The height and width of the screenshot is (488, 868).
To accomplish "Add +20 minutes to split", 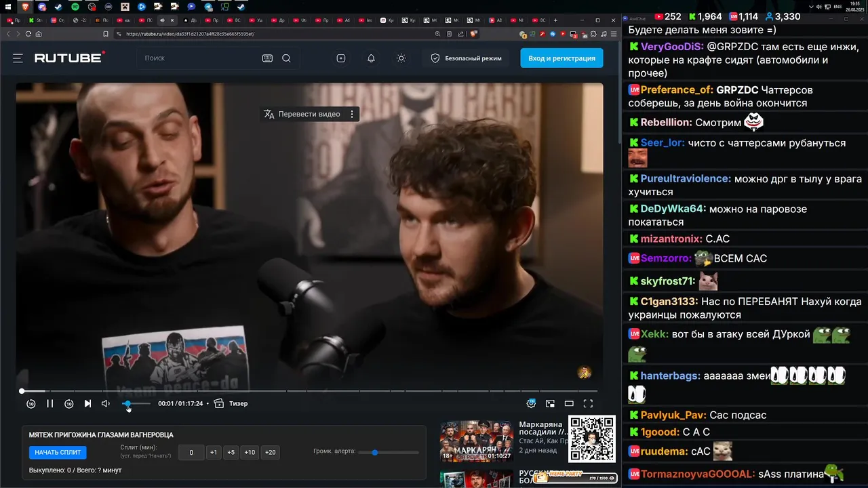I will pos(271,453).
